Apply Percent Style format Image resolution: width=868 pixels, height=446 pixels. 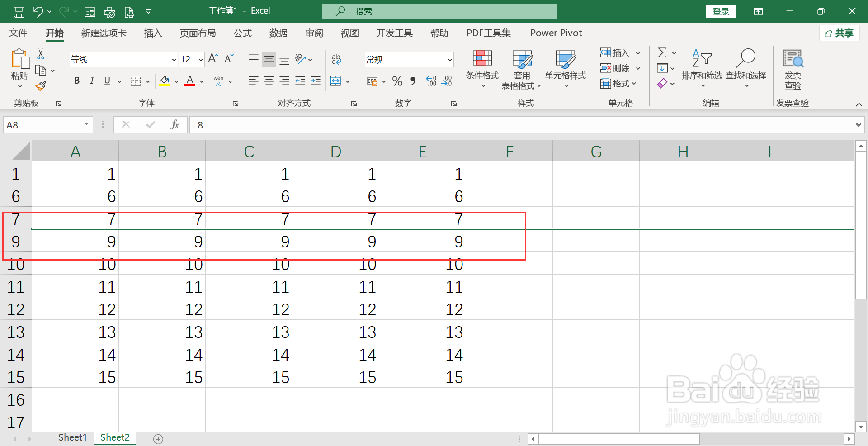pos(397,81)
